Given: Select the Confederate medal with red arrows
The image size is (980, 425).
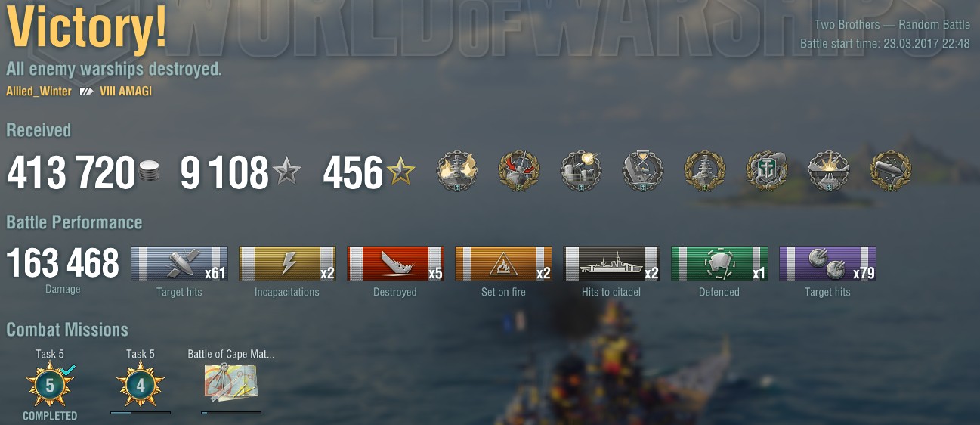Looking at the screenshot, I should click(x=519, y=171).
